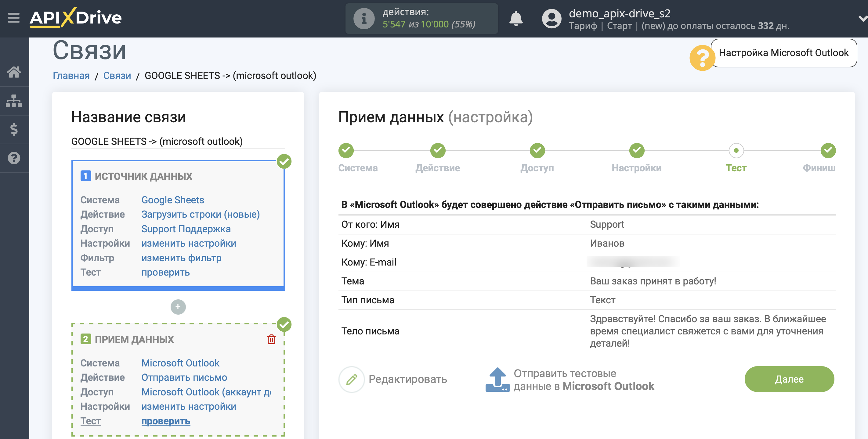Click the ПРИЕМ ДАННЫХ block header
The image size is (868, 439).
point(134,339)
